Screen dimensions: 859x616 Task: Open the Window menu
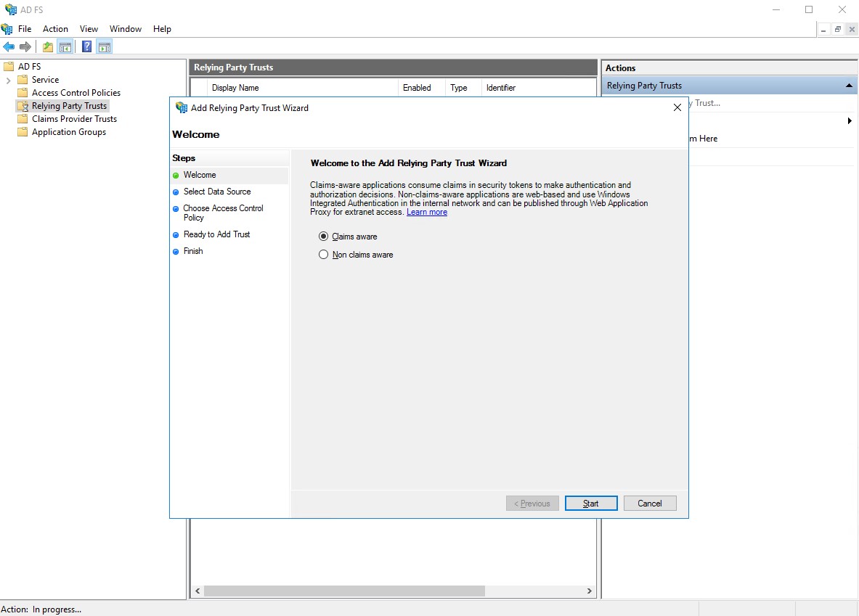[x=125, y=28]
